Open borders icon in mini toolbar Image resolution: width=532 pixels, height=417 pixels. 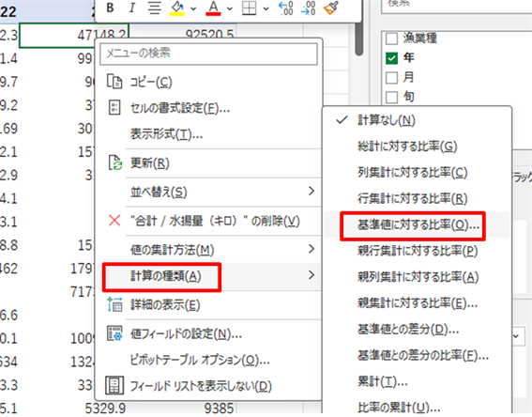[x=249, y=8]
